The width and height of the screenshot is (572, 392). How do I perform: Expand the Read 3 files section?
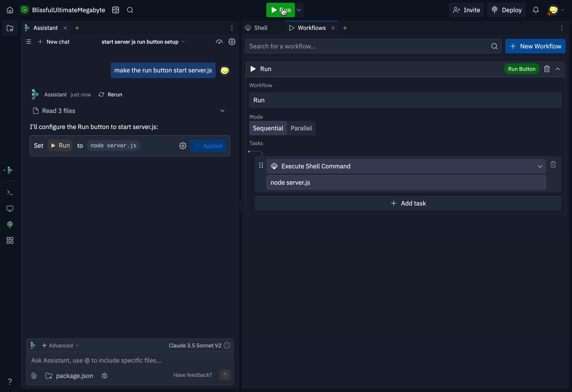tap(222, 110)
